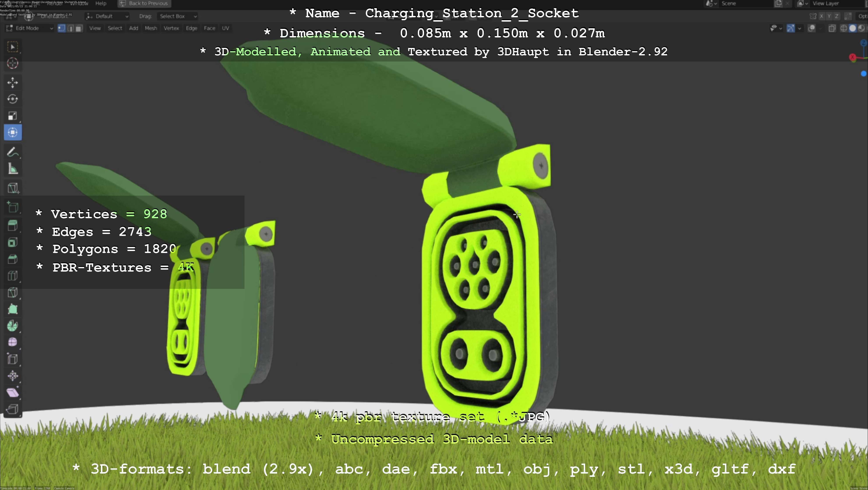Click the new scene copy icon

pyautogui.click(x=778, y=3)
